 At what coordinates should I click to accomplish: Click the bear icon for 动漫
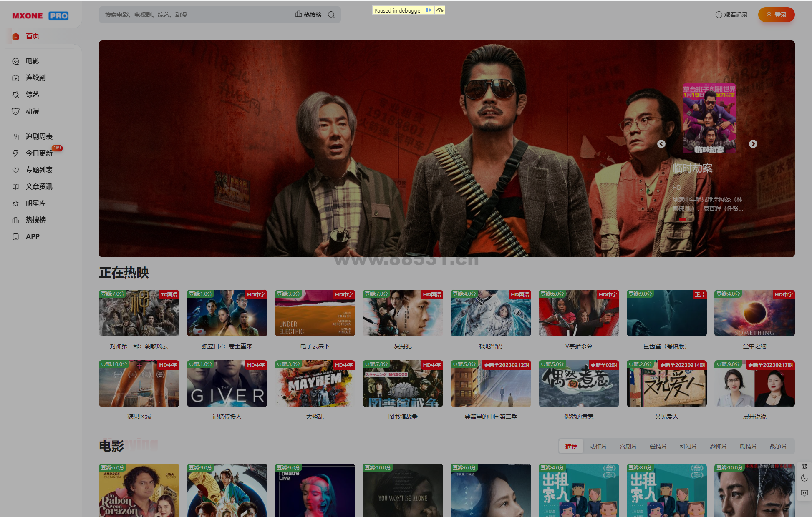click(x=16, y=111)
